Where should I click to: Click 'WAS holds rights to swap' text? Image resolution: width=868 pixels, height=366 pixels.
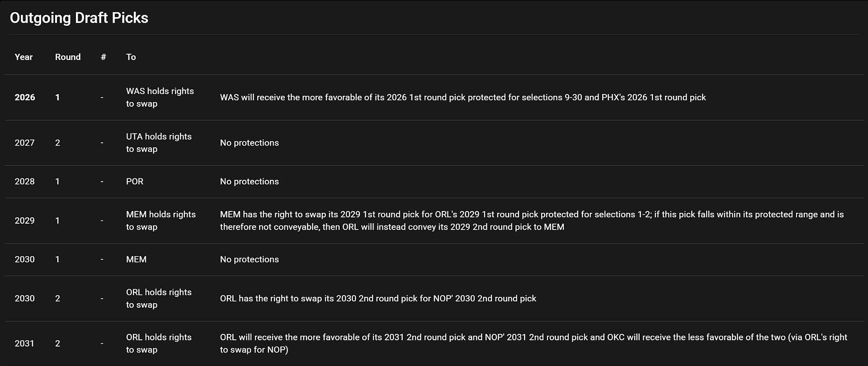(160, 98)
